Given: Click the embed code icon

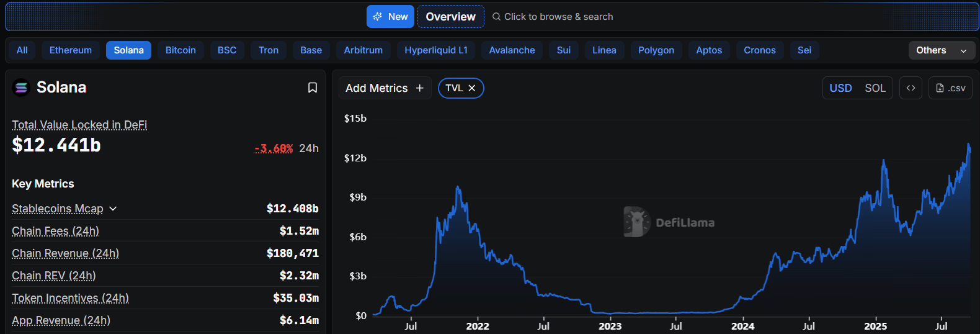Looking at the screenshot, I should point(911,88).
